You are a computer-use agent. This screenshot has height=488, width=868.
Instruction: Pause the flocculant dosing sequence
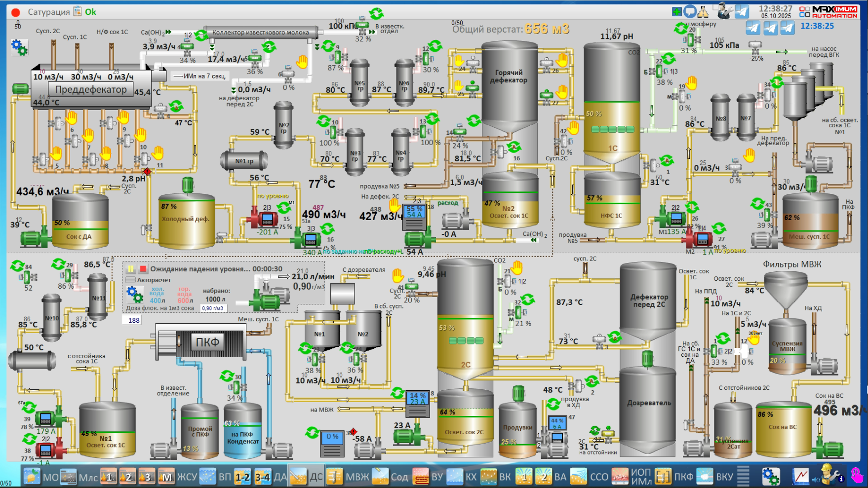pyautogui.click(x=131, y=269)
